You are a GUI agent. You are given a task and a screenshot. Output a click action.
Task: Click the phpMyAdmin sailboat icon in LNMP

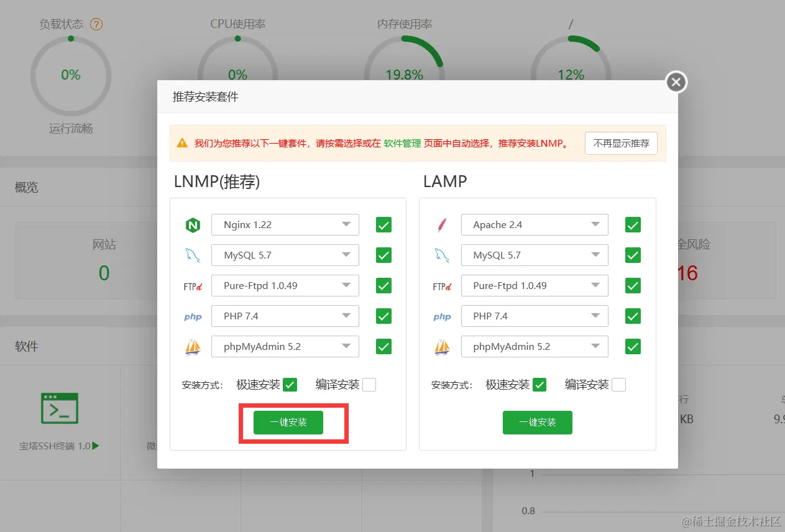(x=193, y=347)
